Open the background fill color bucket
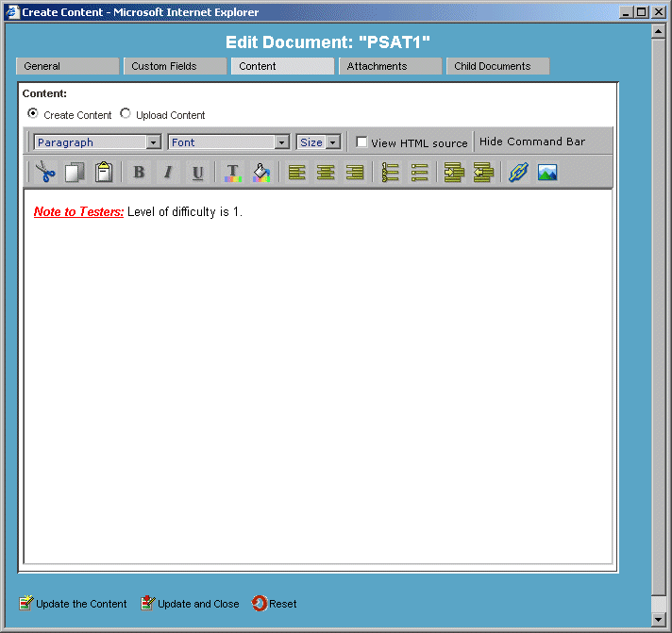672x633 pixels. [x=261, y=173]
